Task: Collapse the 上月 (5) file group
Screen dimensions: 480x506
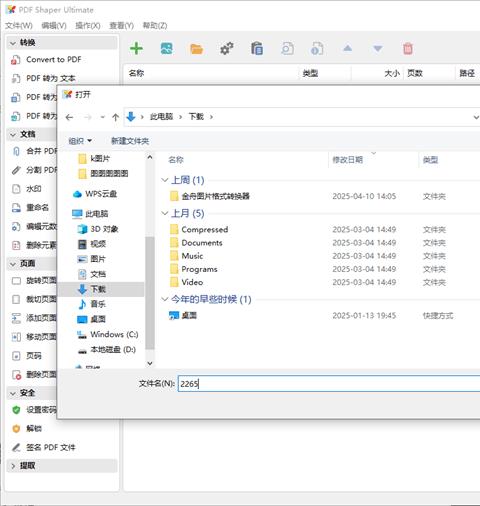Action: click(164, 213)
